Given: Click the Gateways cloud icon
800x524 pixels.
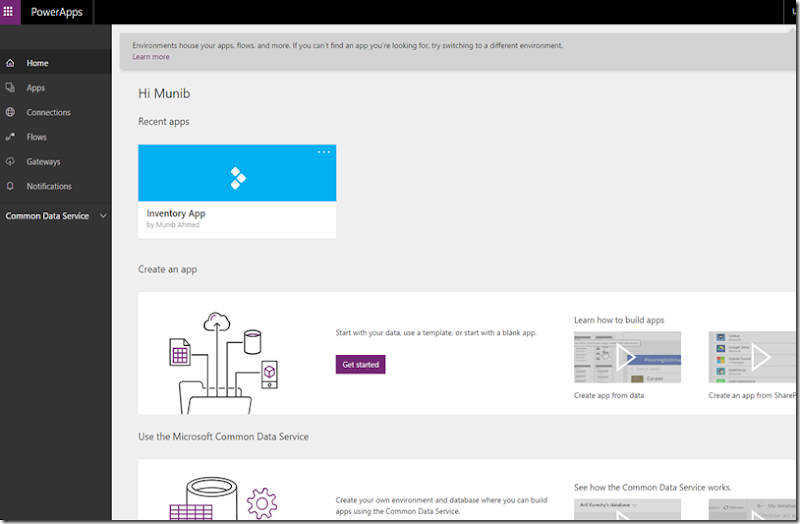Looking at the screenshot, I should [x=10, y=161].
